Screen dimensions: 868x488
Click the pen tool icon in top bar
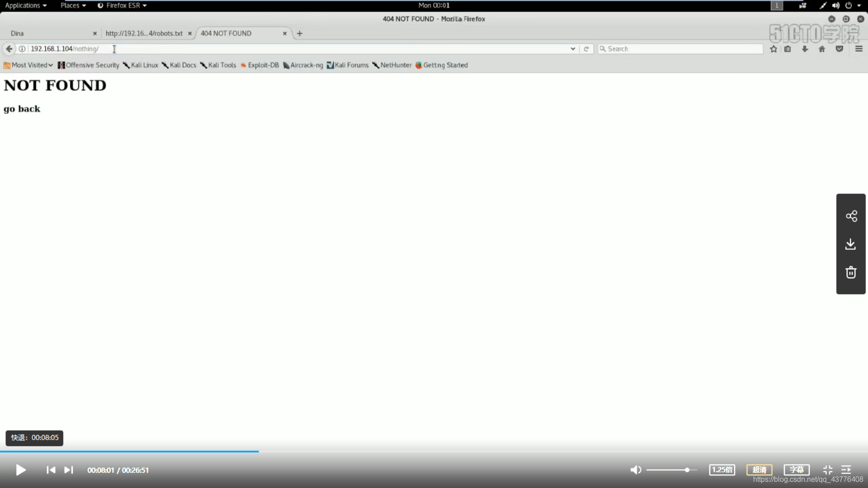(x=823, y=5)
